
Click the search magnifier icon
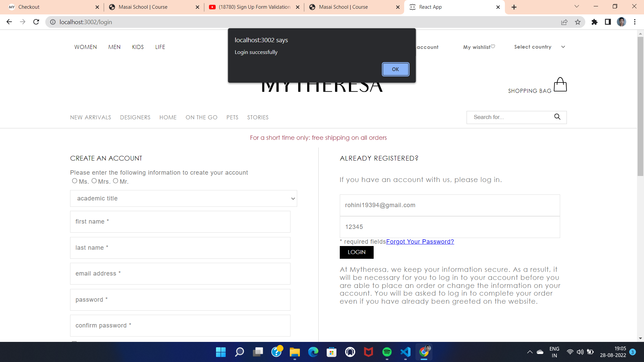pyautogui.click(x=557, y=117)
